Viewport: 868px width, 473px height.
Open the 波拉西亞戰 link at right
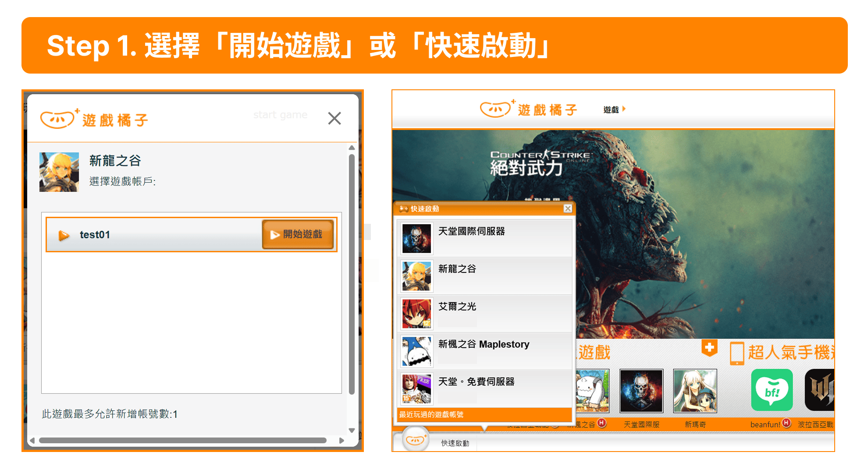(815, 424)
